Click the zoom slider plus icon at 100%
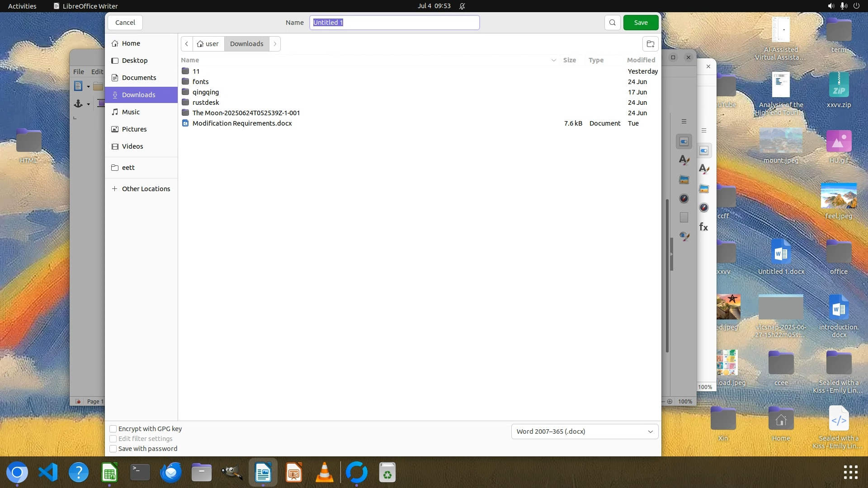 [670, 401]
